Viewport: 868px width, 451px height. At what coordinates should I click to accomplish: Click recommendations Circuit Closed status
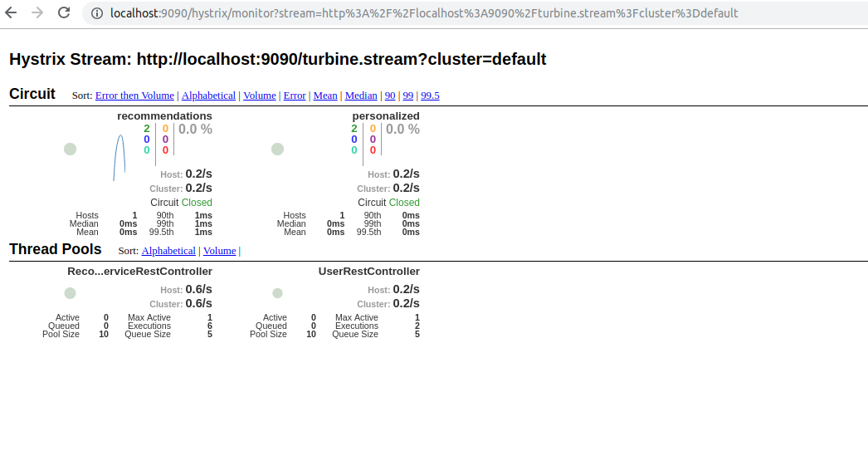tap(181, 202)
